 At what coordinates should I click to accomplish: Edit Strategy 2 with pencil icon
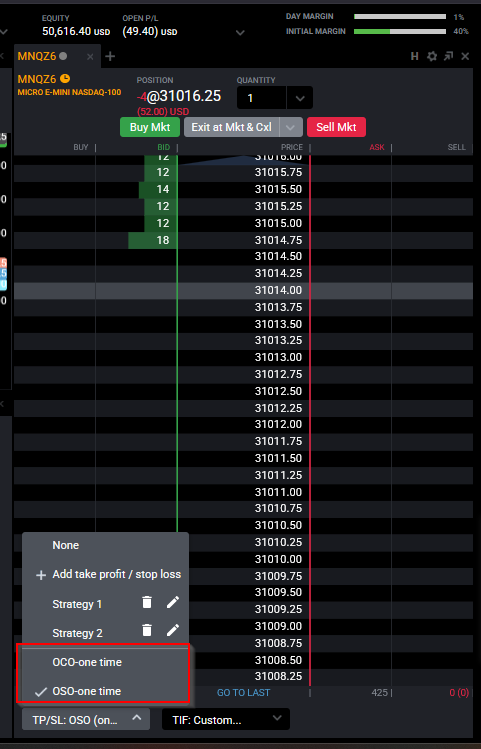point(172,631)
